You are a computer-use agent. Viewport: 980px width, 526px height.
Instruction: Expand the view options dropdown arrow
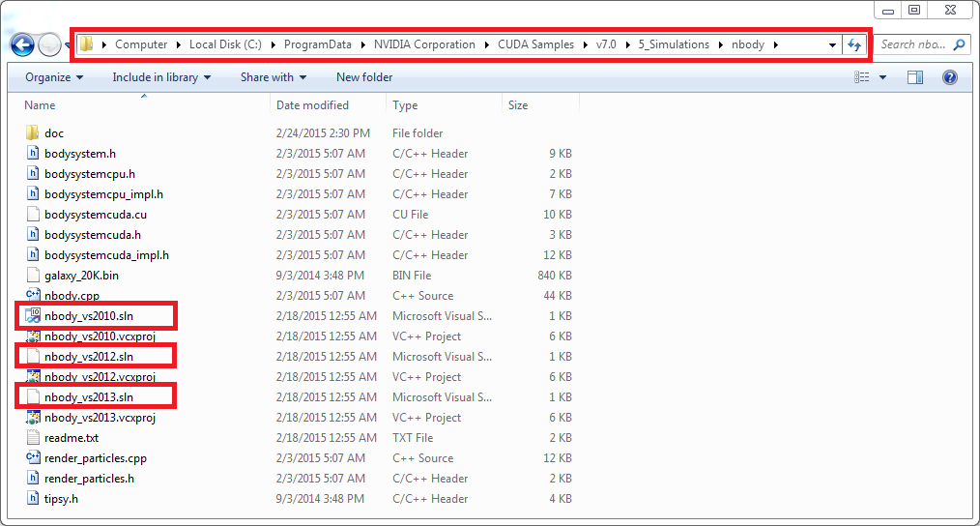pos(883,77)
